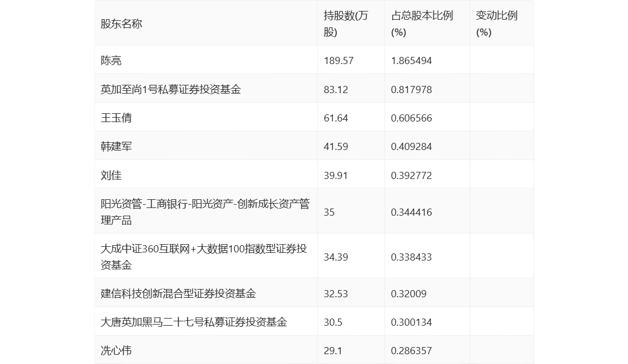The height and width of the screenshot is (364, 628).
Task: Select the value 32.53
Action: click(x=336, y=293)
